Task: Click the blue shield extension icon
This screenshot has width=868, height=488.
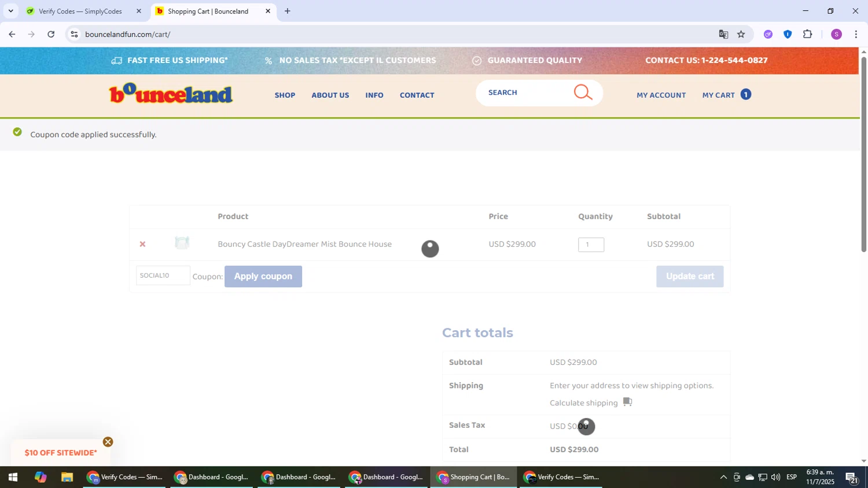Action: [788, 34]
